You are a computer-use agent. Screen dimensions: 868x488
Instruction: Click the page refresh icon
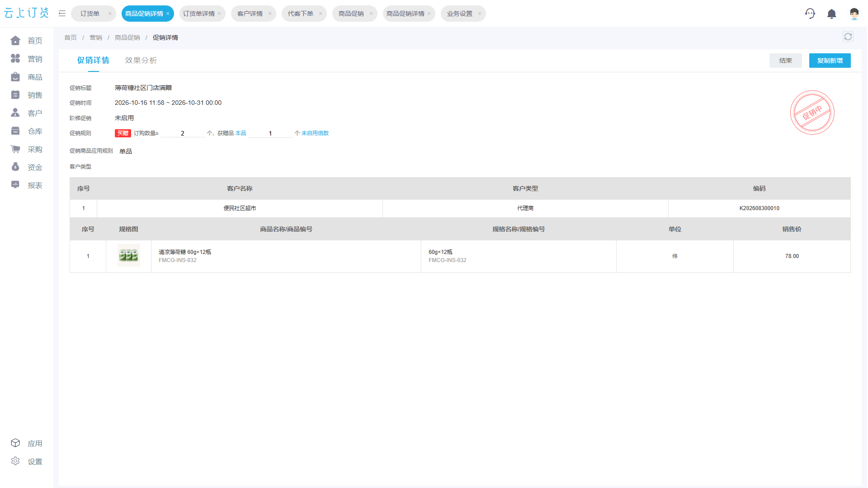(848, 37)
